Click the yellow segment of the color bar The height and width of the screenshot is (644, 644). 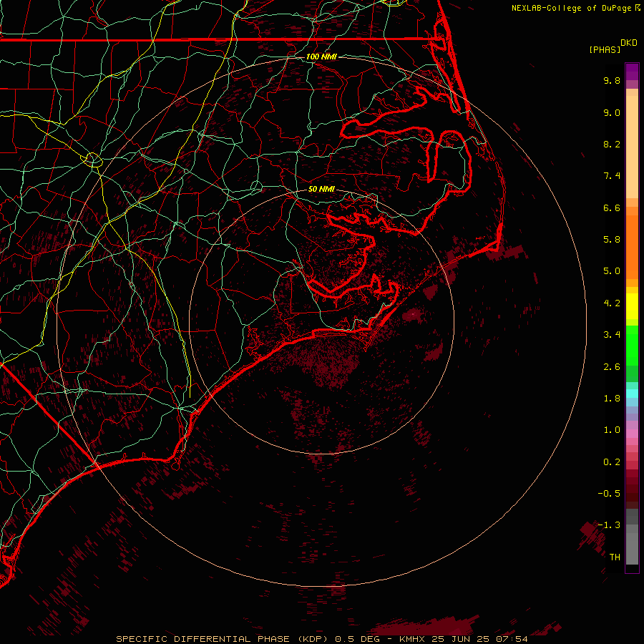pyautogui.click(x=632, y=306)
